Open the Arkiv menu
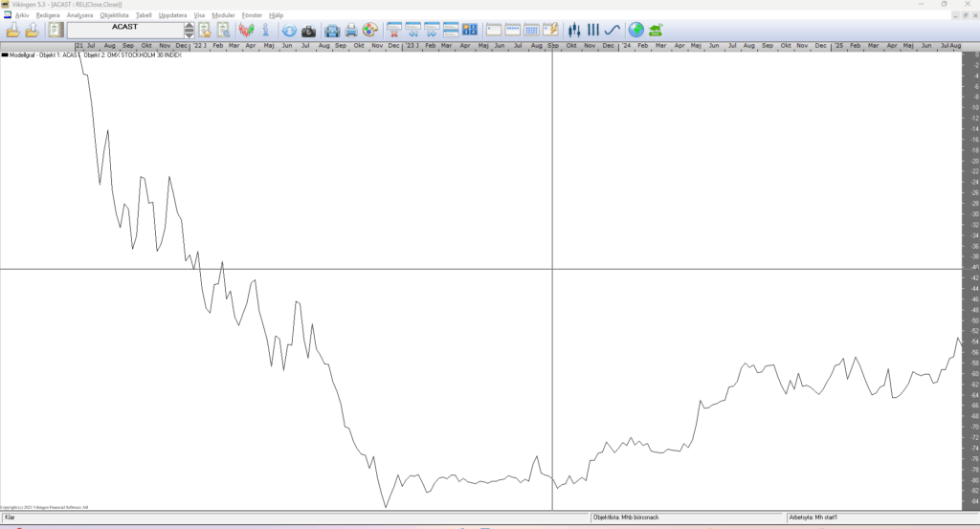This screenshot has width=980, height=529. coord(22,15)
